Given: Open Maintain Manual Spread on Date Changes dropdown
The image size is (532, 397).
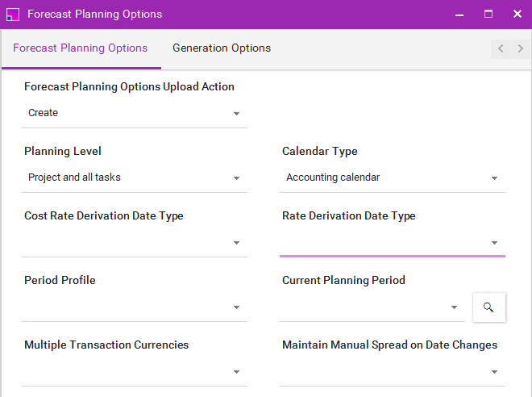Looking at the screenshot, I should click(x=393, y=371).
